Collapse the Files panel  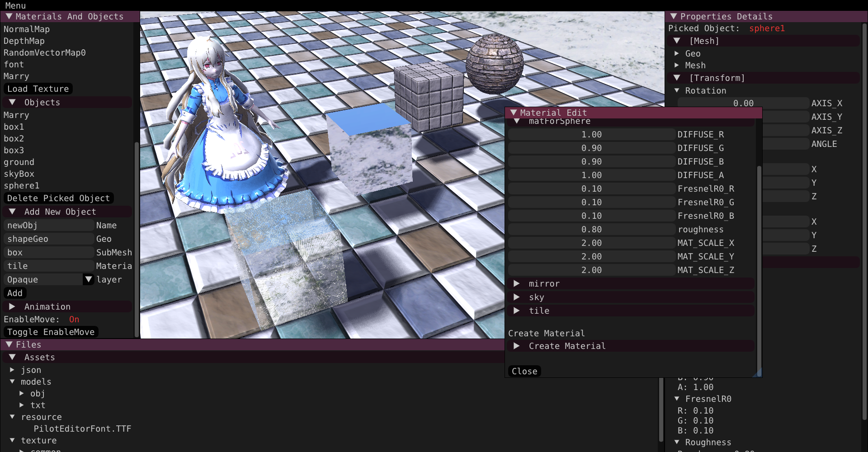pos(9,344)
